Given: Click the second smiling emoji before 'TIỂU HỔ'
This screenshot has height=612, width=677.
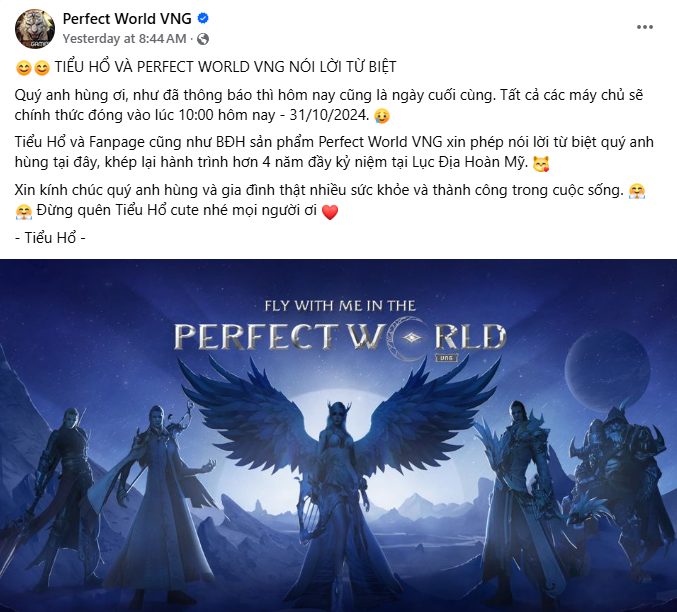Looking at the screenshot, I should [x=41, y=68].
